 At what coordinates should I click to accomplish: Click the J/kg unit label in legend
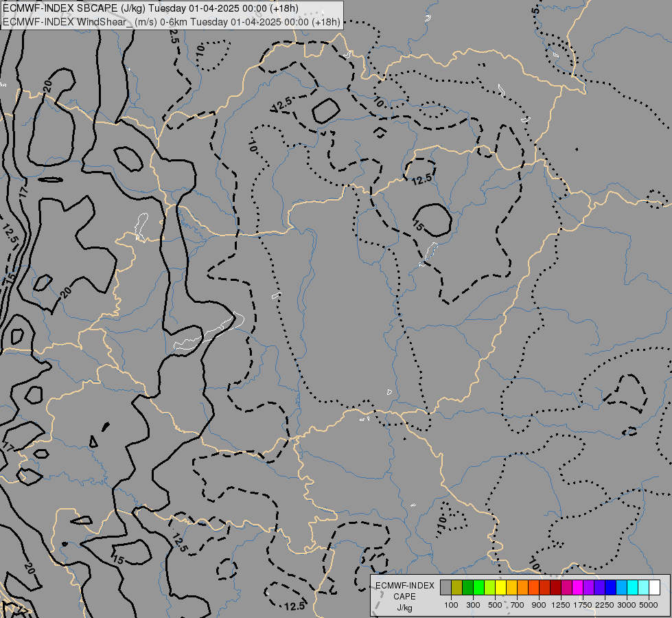(405, 608)
